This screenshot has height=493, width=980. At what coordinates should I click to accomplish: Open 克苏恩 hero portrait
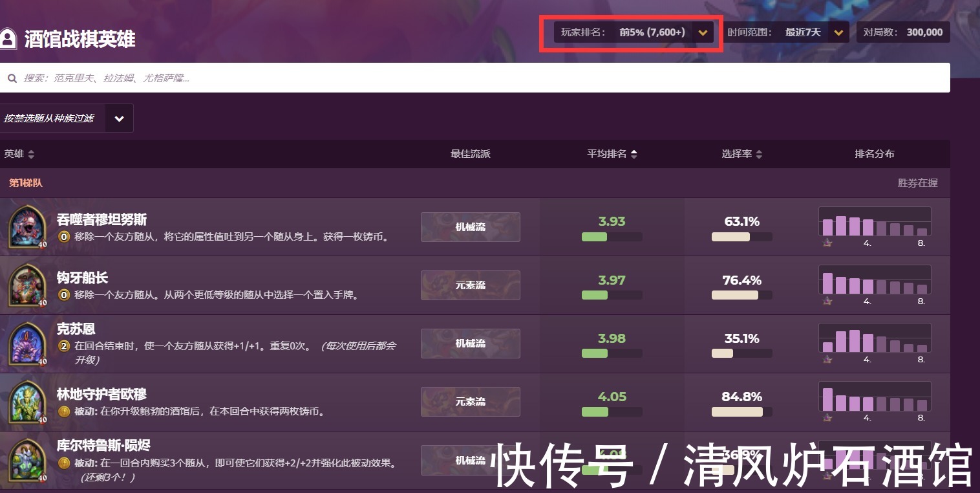(x=27, y=344)
